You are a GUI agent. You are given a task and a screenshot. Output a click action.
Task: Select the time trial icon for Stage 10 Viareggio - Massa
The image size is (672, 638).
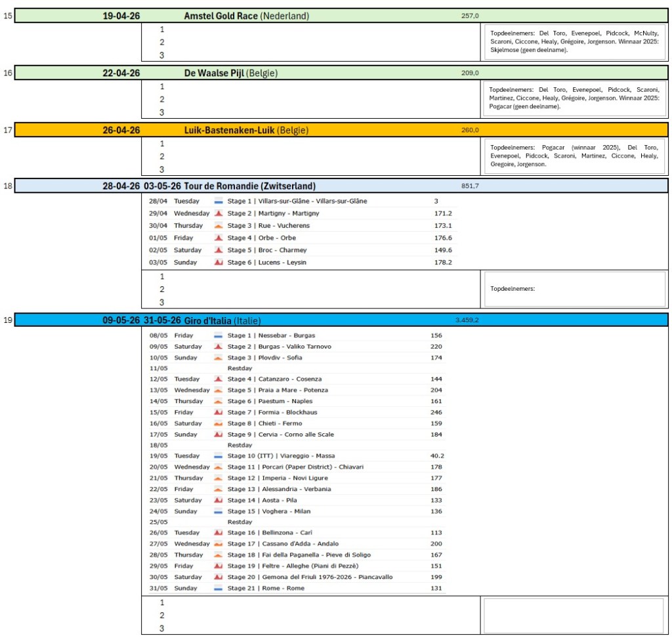[x=218, y=456]
